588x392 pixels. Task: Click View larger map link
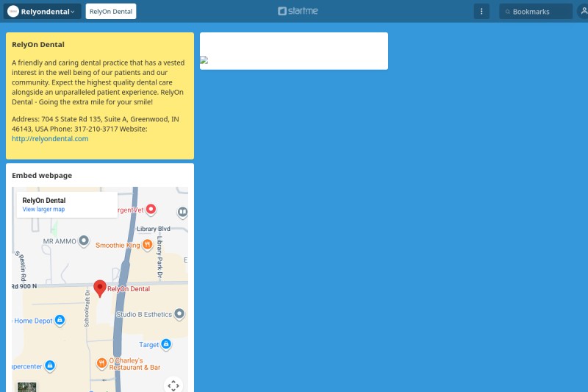coord(43,210)
